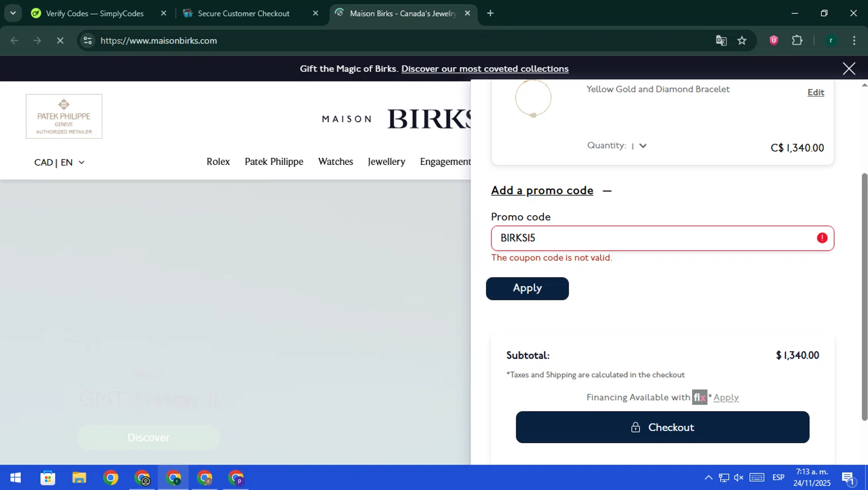Click the promo code field with BIRKS15
The image size is (868, 490).
(663, 238)
